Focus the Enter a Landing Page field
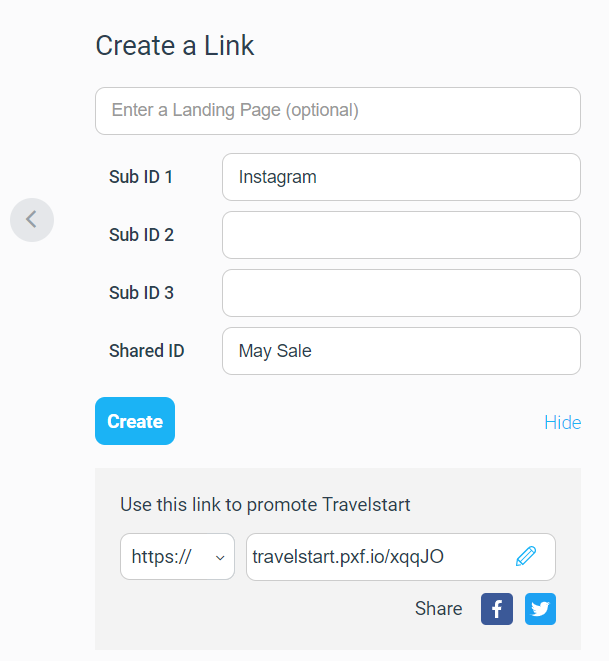609x661 pixels. click(338, 111)
